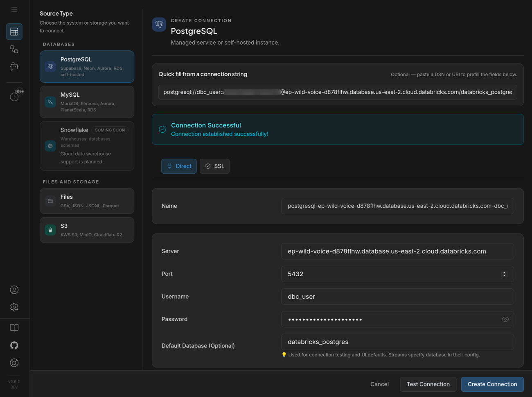Click the MySQL dolphin icon
Image resolution: width=532 pixels, height=397 pixels.
[x=50, y=102]
